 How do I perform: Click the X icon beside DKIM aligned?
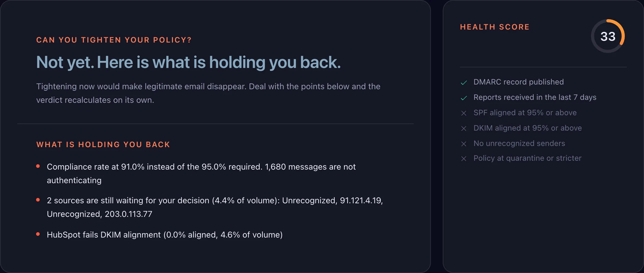tap(464, 129)
